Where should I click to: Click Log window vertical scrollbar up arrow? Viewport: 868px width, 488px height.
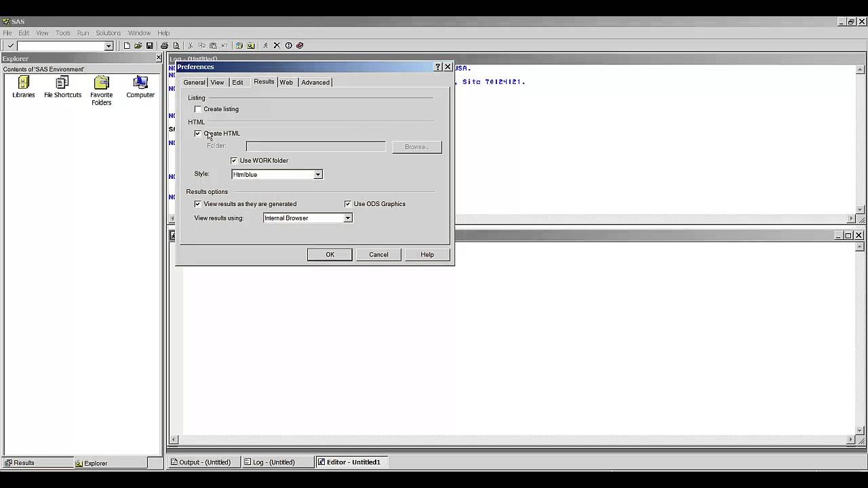[861, 70]
